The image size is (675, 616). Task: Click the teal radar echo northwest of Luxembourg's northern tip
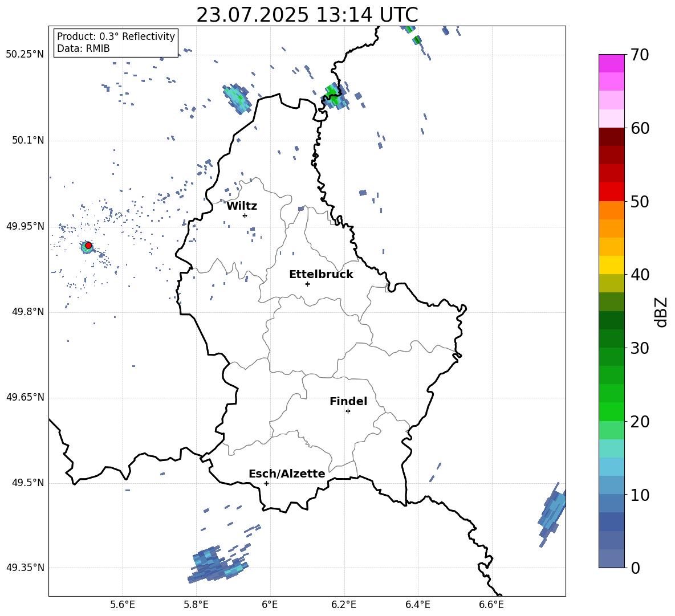pos(237,99)
